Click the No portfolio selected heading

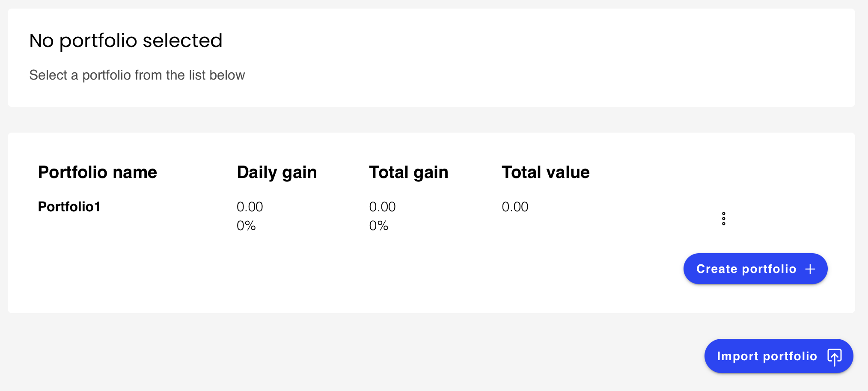tap(126, 41)
